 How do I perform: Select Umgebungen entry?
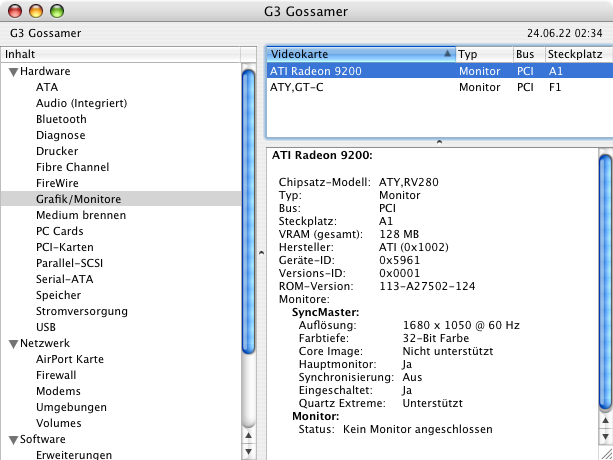pyautogui.click(x=72, y=407)
